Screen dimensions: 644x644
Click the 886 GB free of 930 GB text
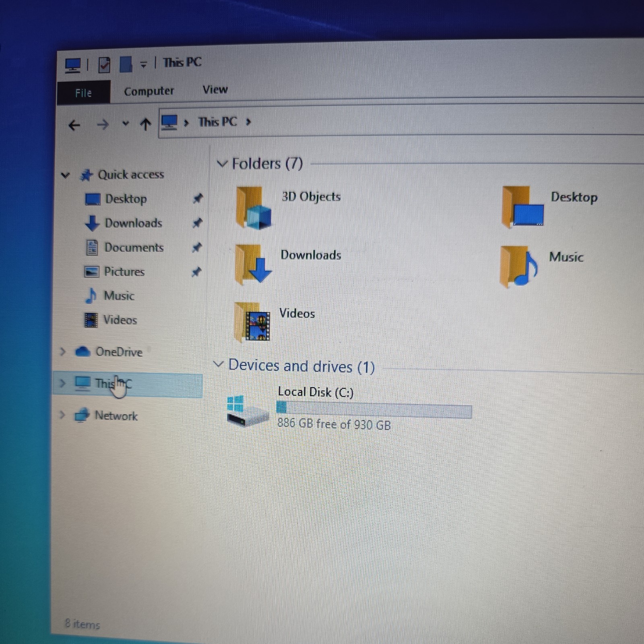pyautogui.click(x=334, y=424)
